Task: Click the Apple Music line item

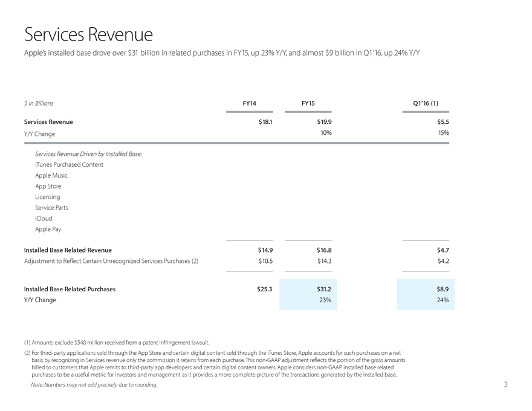Action: click(51, 175)
